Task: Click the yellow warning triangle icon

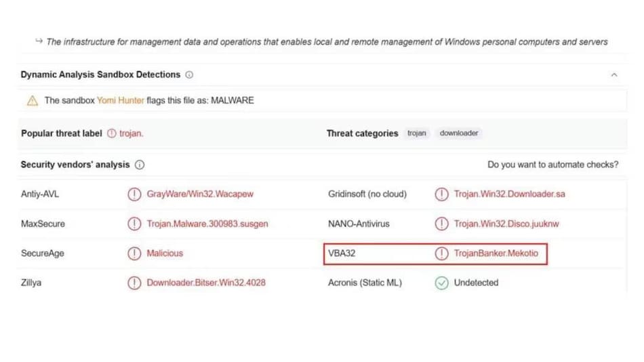Action: [x=32, y=101]
